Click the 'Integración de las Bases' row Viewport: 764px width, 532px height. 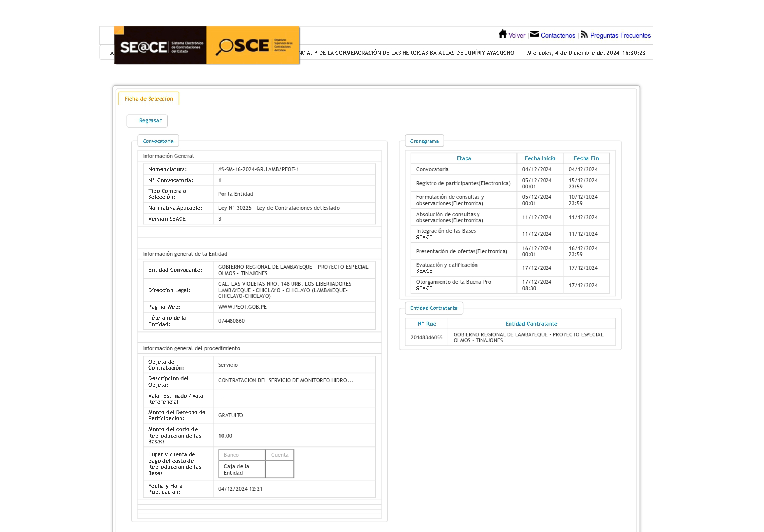[x=510, y=234]
